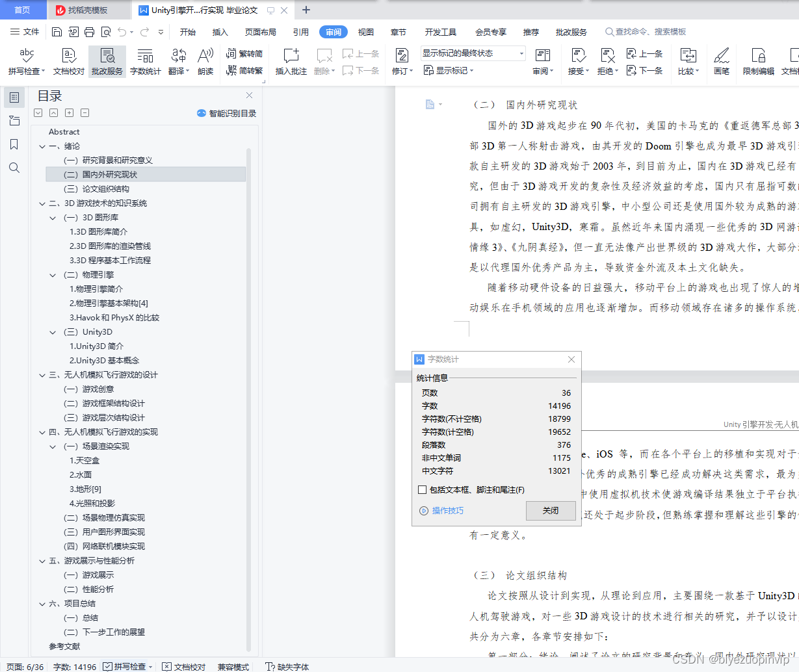Select the 画笔 pen tool
Viewport: 799px width, 672px height.
[722, 62]
